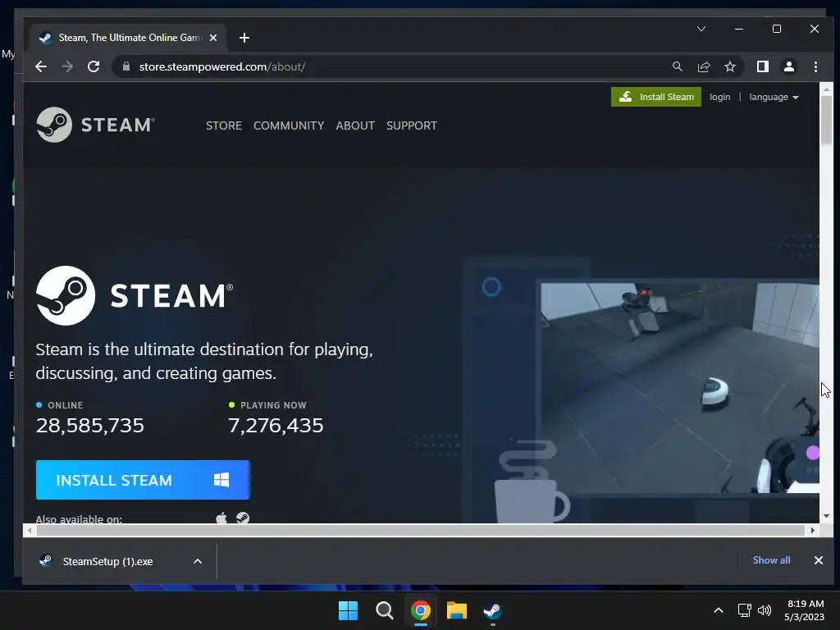Open Windows taskbar search

pos(384,610)
